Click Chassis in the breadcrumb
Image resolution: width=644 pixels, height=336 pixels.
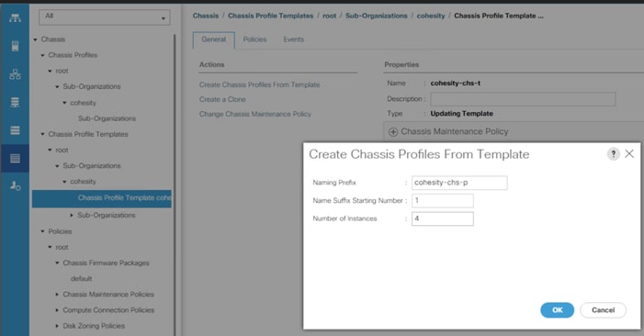click(x=206, y=16)
